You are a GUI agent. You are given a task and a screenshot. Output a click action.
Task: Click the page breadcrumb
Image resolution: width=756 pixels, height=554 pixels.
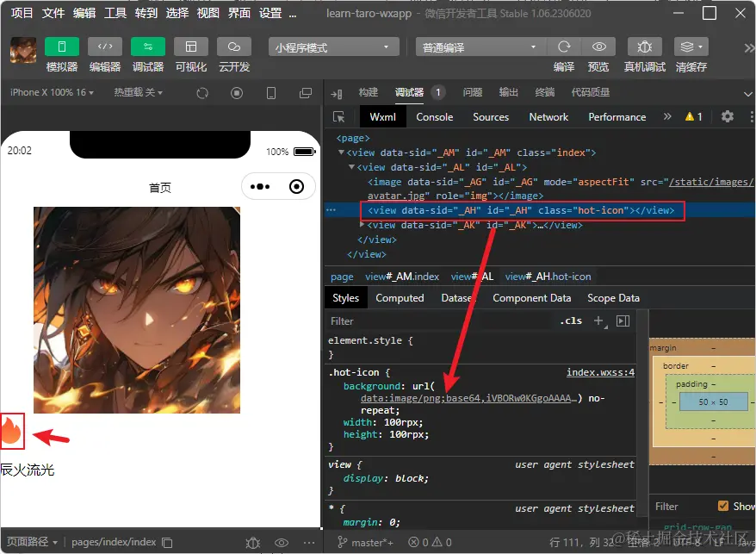tap(342, 277)
